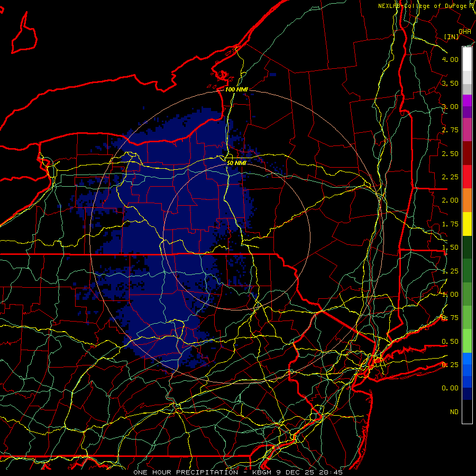Select the yellow legend swatch
The width and height of the screenshot is (476, 476).
(467, 224)
